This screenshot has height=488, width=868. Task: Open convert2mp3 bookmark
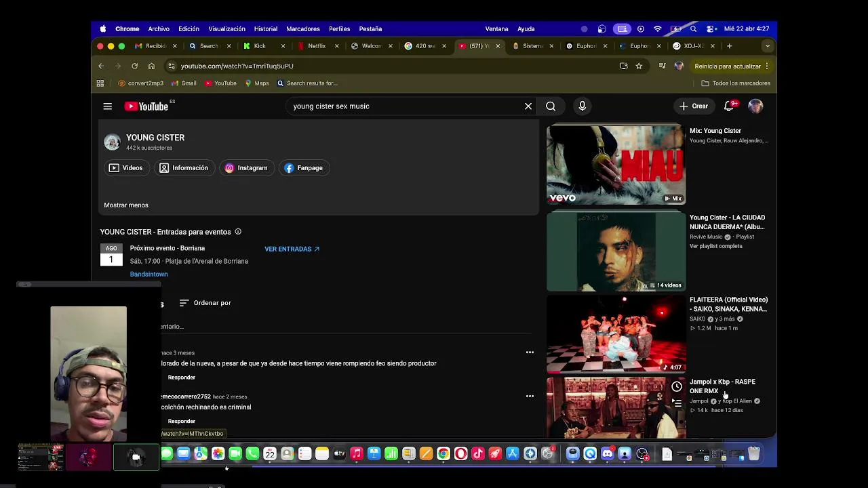coord(141,83)
